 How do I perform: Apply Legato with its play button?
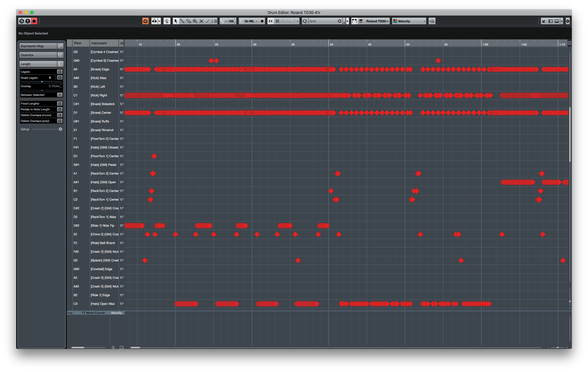pyautogui.click(x=60, y=72)
